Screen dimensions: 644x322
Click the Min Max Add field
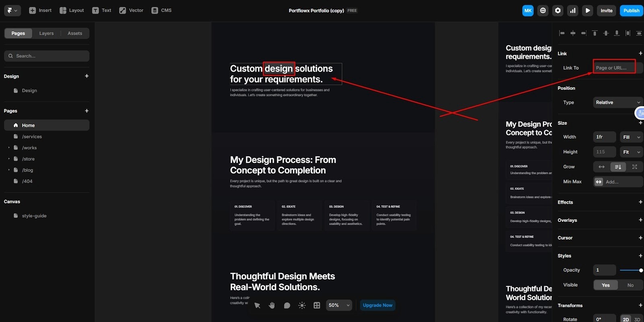(618, 182)
